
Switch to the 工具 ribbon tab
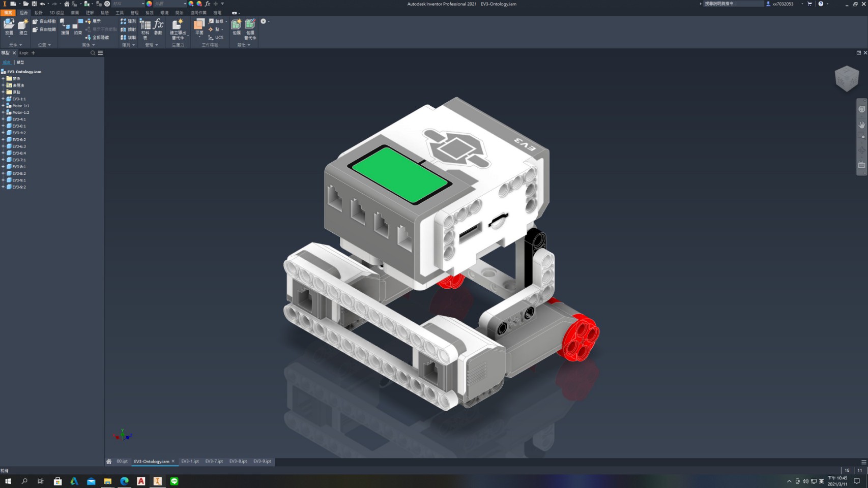[x=120, y=13]
